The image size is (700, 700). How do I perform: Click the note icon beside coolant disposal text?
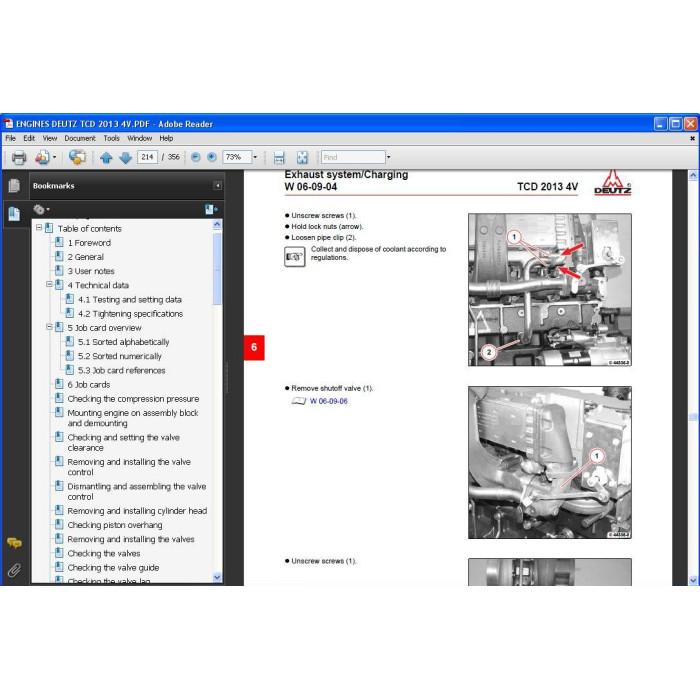[x=295, y=257]
